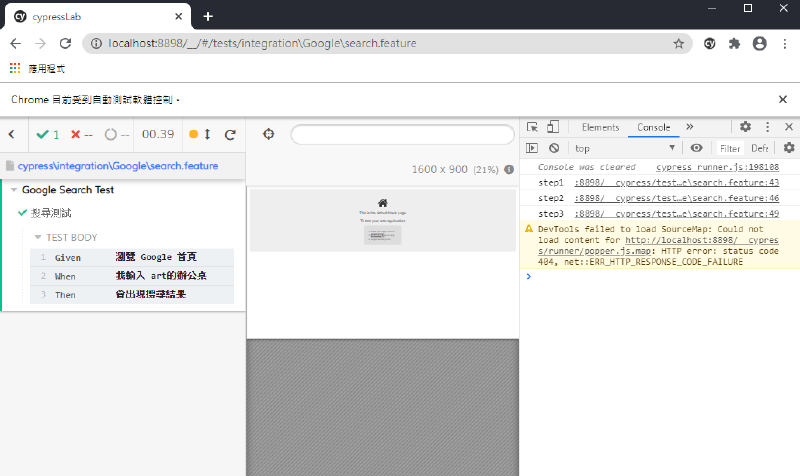Image resolution: width=800 pixels, height=476 pixels.
Task: Bookmark this page with the star icon
Action: pyautogui.click(x=679, y=44)
